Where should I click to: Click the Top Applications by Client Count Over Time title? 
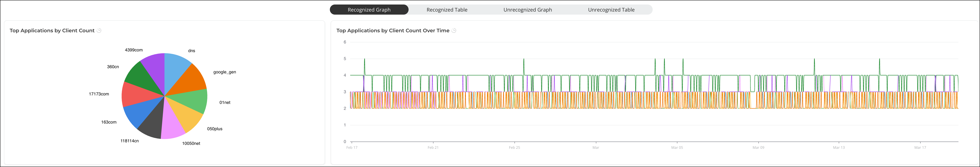point(393,30)
